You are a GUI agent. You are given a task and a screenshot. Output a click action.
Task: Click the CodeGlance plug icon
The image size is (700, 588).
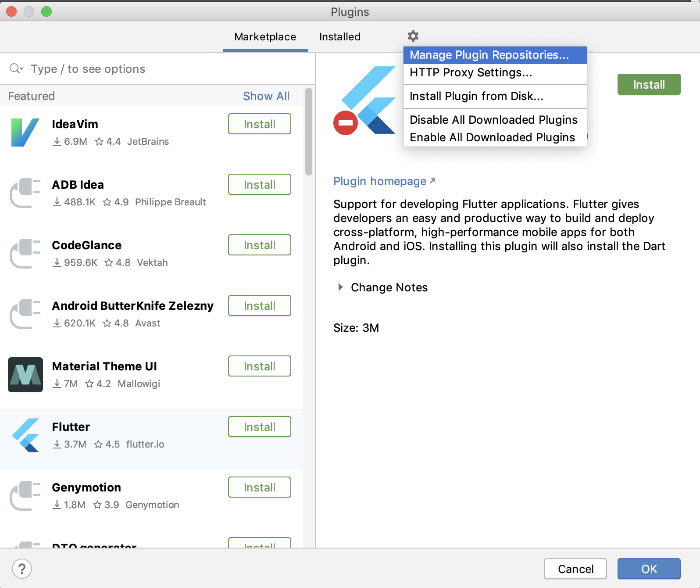coord(25,254)
